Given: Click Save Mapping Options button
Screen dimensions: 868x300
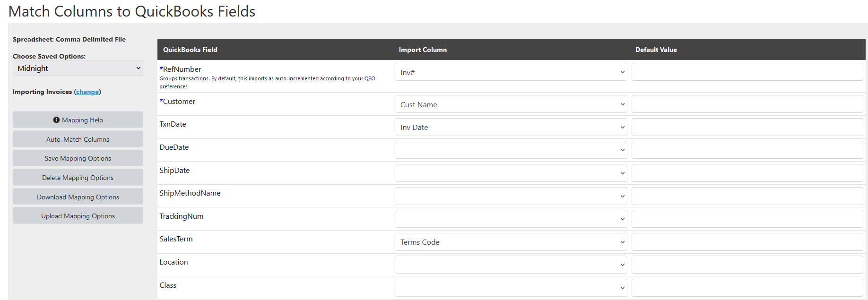Looking at the screenshot, I should coord(78,158).
